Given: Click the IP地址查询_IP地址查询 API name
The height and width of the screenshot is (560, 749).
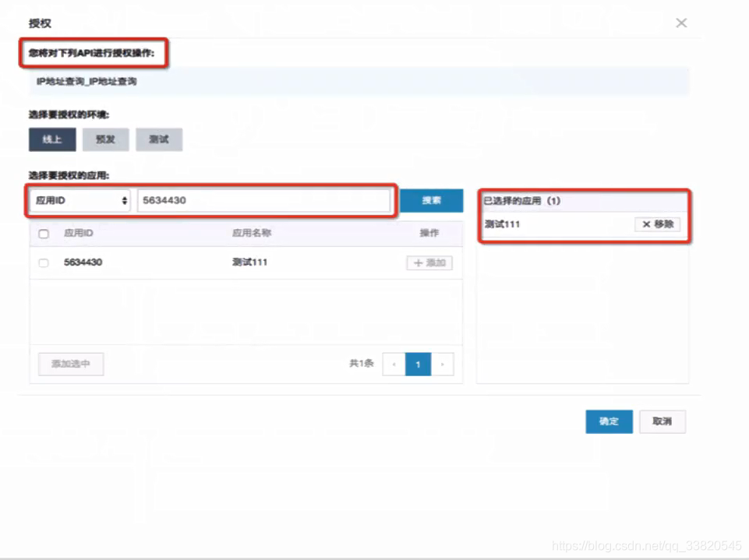Looking at the screenshot, I should (x=87, y=82).
